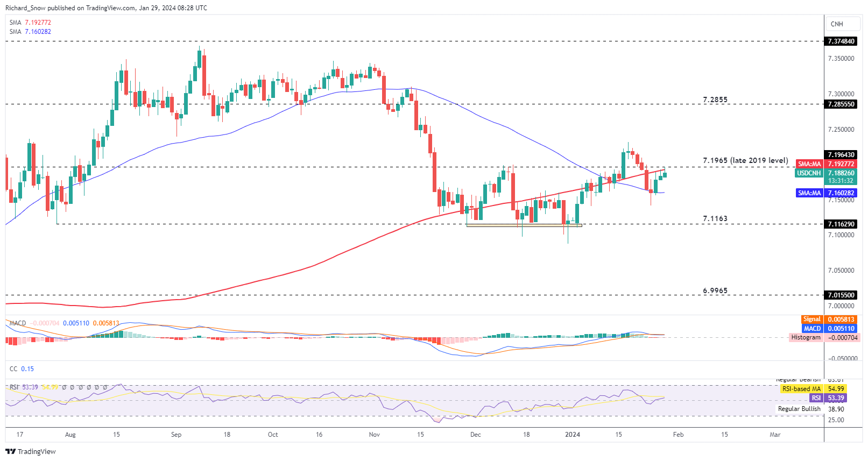Click the Regular Bullish label
The width and height of the screenshot is (868, 461).
click(799, 409)
